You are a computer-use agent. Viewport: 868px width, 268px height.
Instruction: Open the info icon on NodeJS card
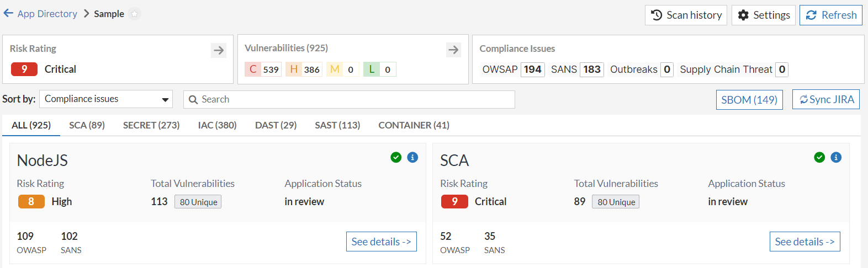(x=412, y=157)
